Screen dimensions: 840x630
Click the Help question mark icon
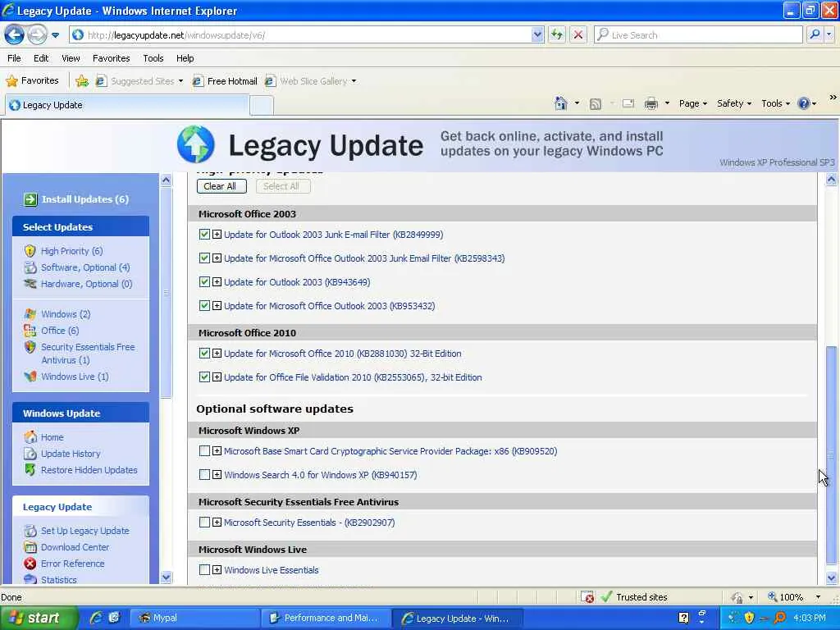804,103
